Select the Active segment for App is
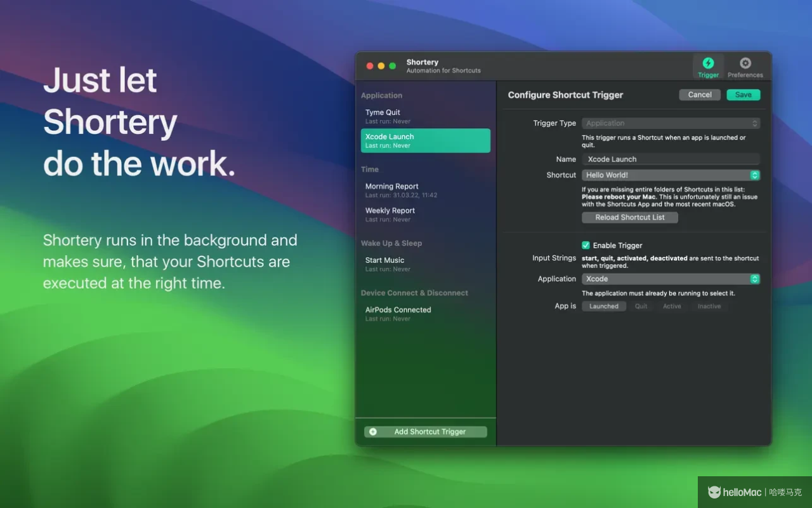The height and width of the screenshot is (508, 812). [672, 306]
